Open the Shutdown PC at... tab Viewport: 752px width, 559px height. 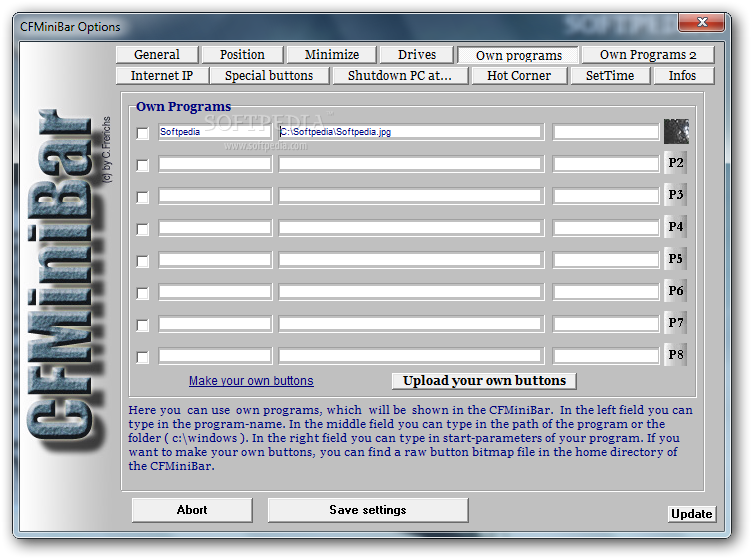(400, 76)
